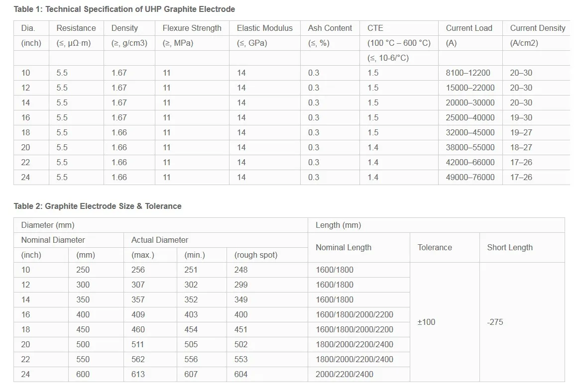This screenshot has height=392, width=582.
Task: Click the 2000/2200/2400 nominal length cell
Action: pos(344,374)
